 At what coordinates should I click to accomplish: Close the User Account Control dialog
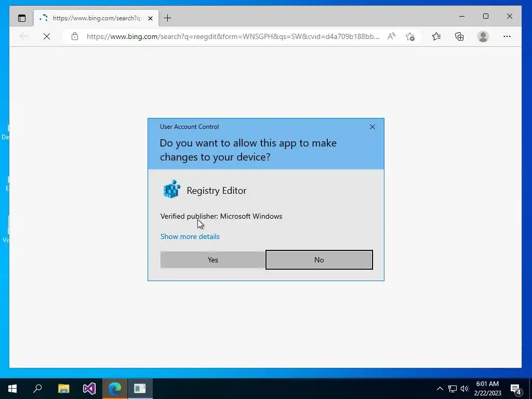point(372,127)
